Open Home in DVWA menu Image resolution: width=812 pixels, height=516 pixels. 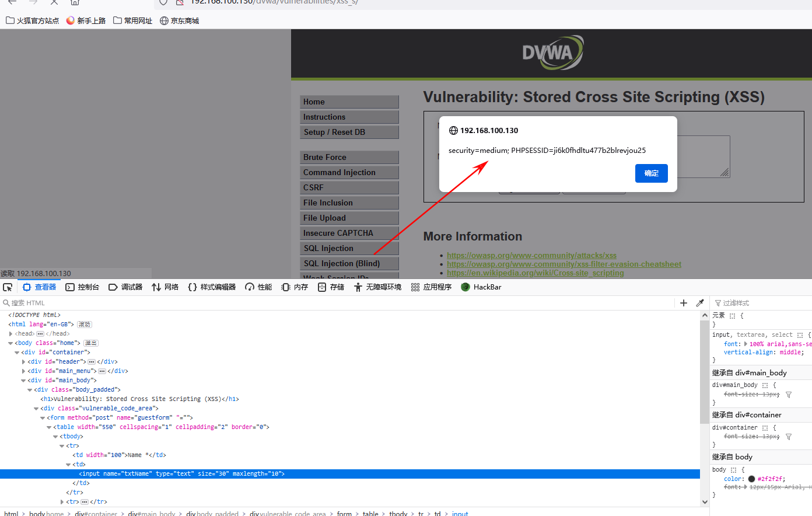click(349, 102)
